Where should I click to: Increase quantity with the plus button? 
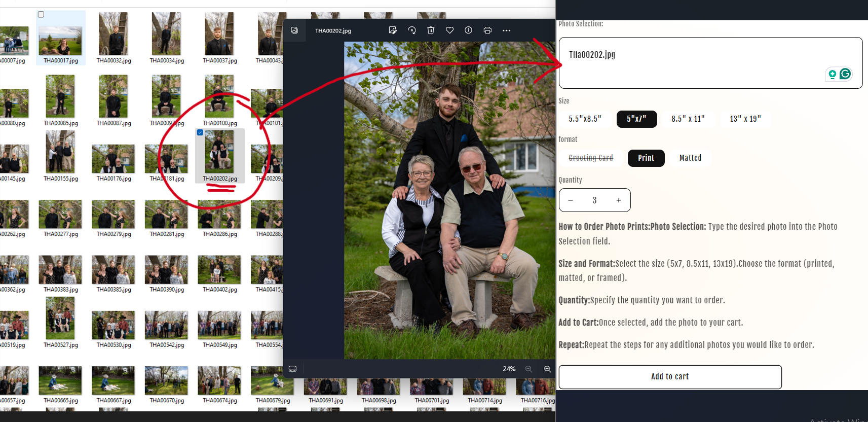coord(618,200)
